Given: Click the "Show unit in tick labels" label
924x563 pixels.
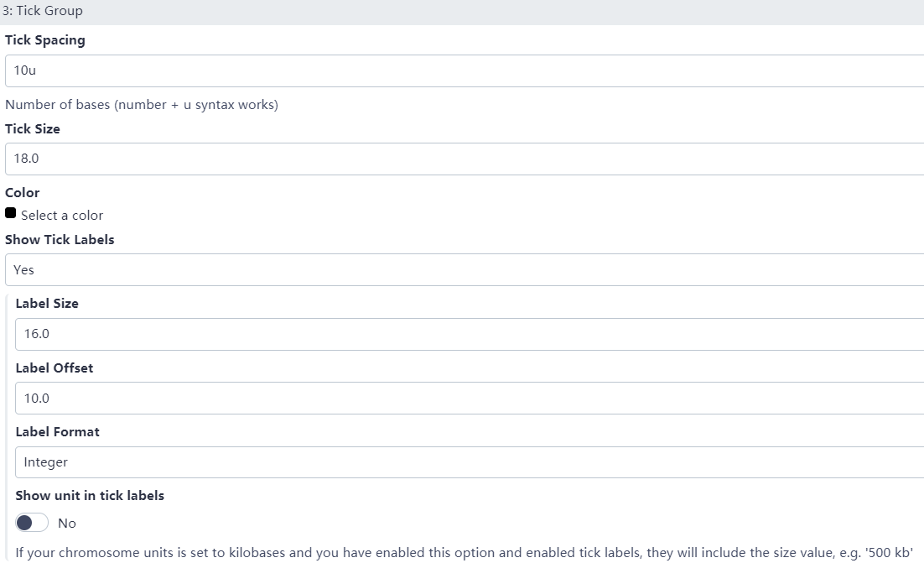Looking at the screenshot, I should [90, 496].
